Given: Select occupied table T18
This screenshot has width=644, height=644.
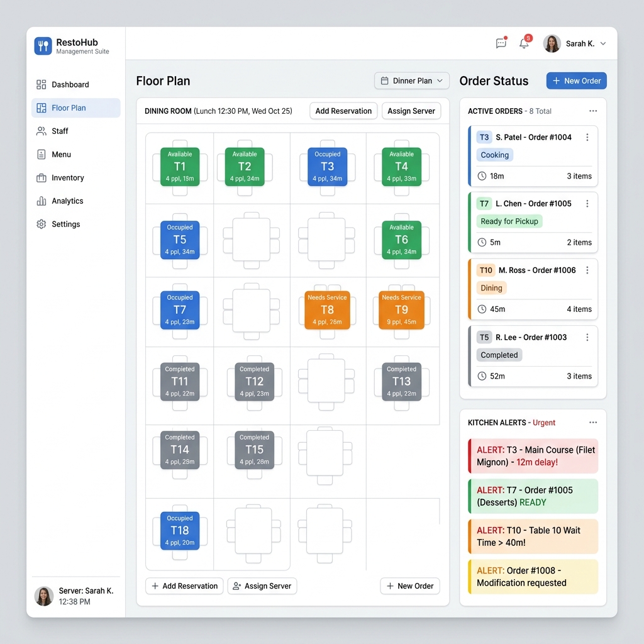Looking at the screenshot, I should (x=180, y=531).
